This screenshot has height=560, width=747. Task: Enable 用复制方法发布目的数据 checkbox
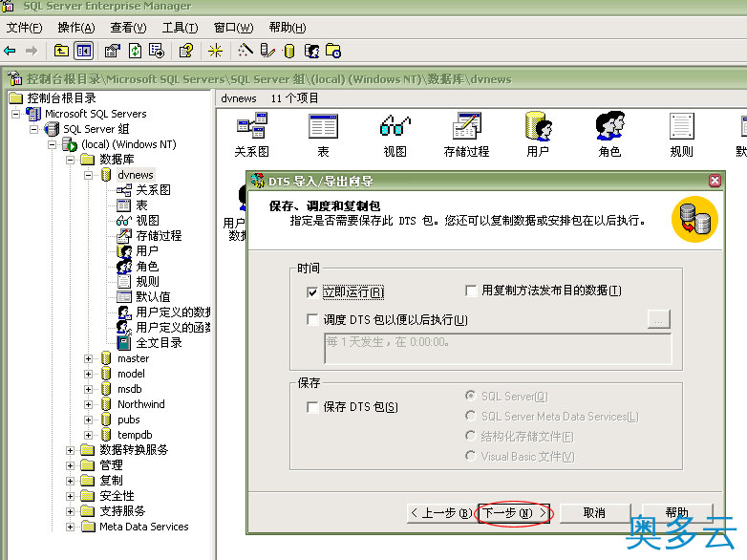(x=471, y=291)
